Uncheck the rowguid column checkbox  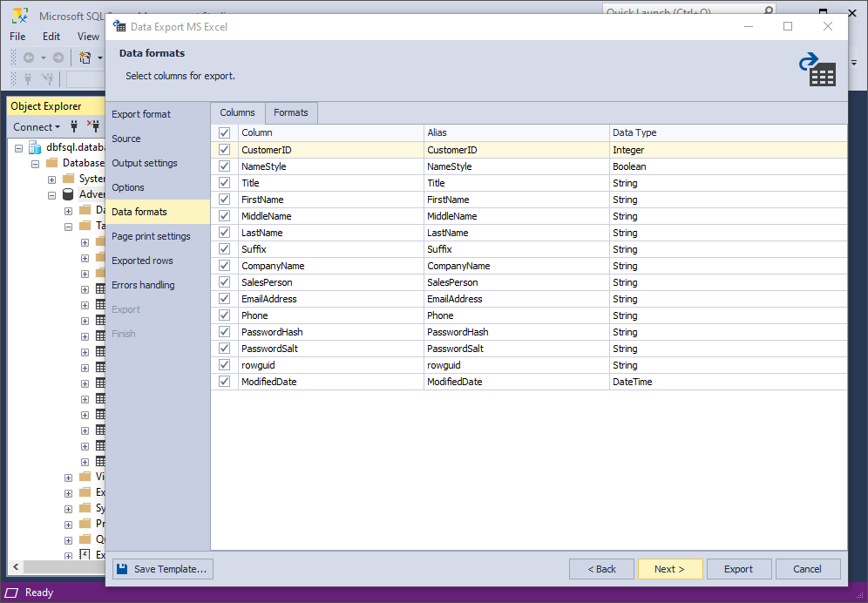click(224, 365)
